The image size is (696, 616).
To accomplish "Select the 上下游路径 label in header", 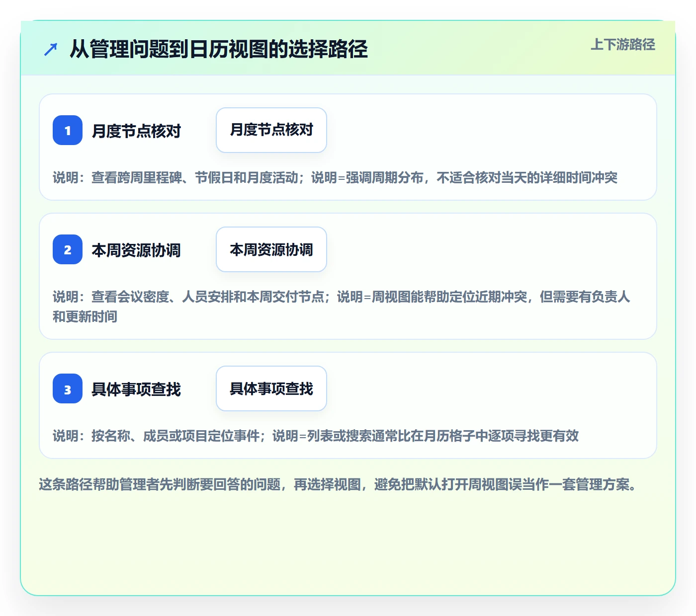I will pyautogui.click(x=623, y=45).
